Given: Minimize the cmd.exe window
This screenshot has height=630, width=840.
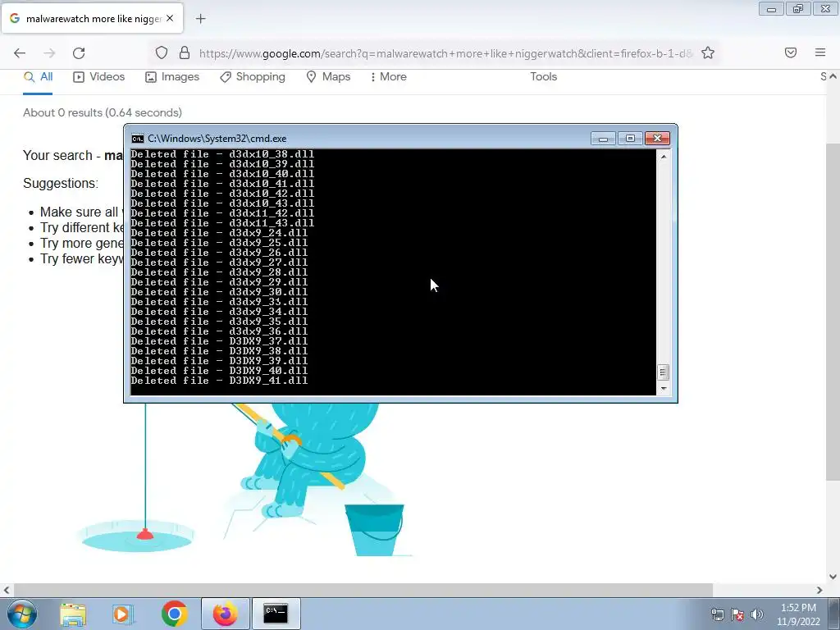Looking at the screenshot, I should [x=603, y=139].
